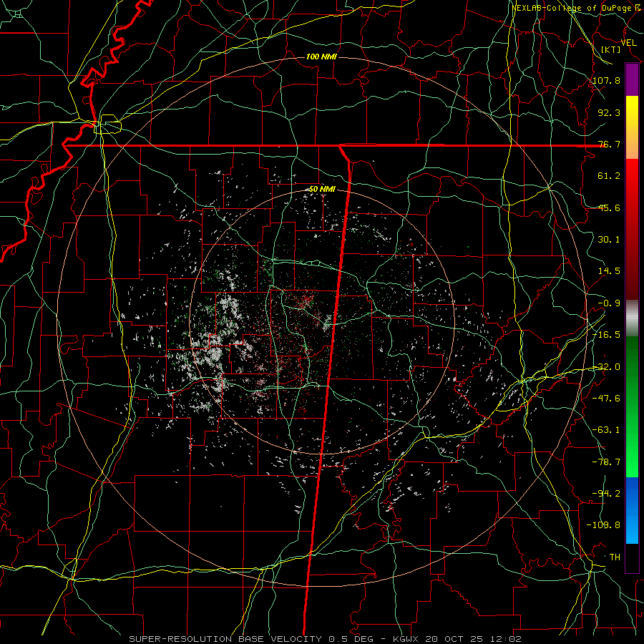Click the -109.8 velocity scale value

point(604,525)
